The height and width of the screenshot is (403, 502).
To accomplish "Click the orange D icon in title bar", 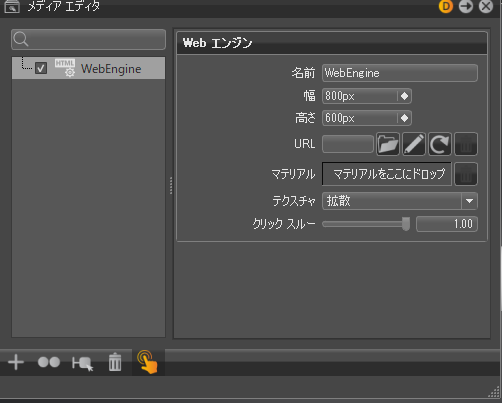I will click(x=446, y=6).
